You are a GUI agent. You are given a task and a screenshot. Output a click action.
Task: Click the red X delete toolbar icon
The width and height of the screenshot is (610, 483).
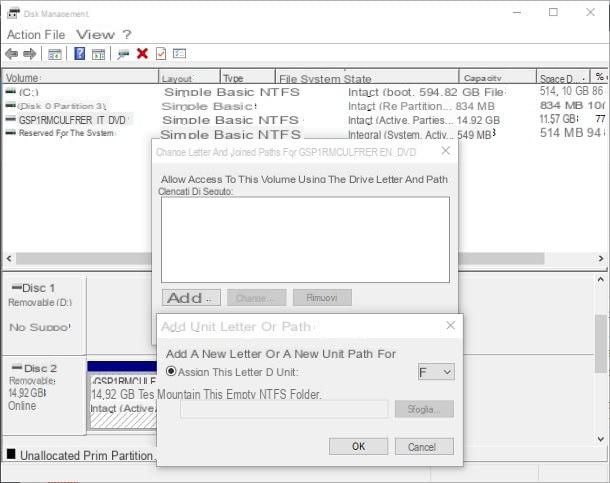(x=142, y=53)
